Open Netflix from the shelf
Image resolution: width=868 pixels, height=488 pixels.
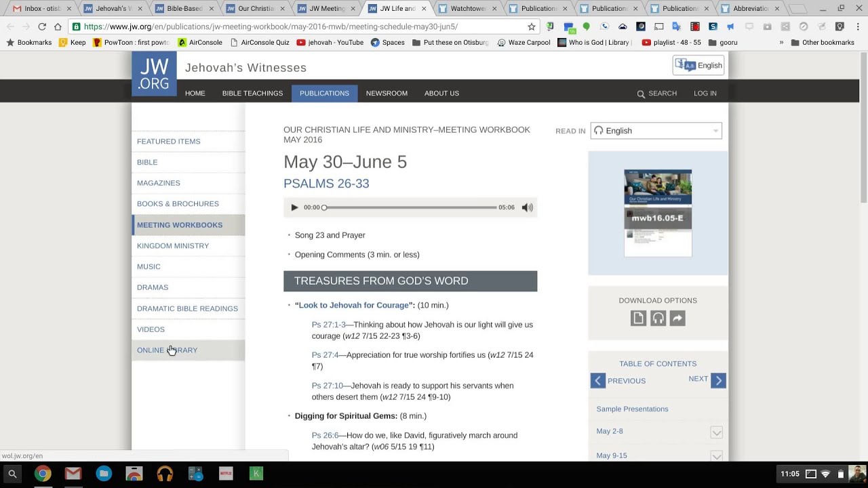[x=226, y=474]
